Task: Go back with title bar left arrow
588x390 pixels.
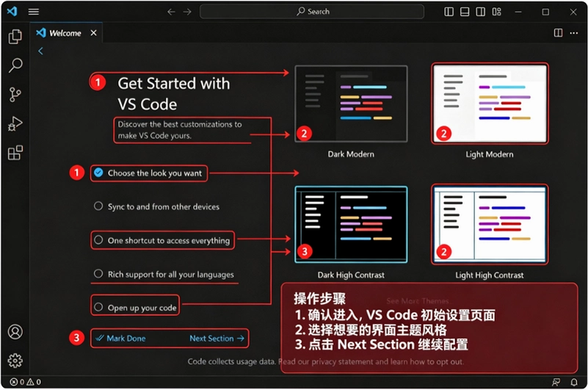Action: tap(171, 12)
